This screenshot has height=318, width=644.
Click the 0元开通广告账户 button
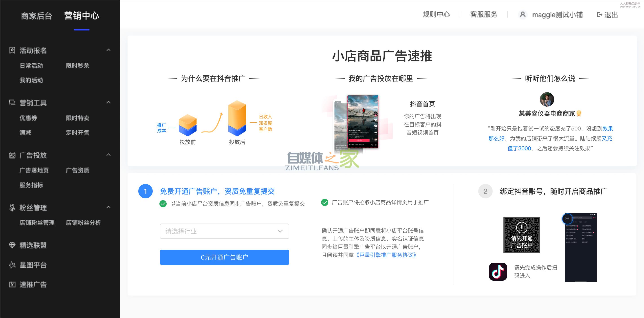click(224, 257)
